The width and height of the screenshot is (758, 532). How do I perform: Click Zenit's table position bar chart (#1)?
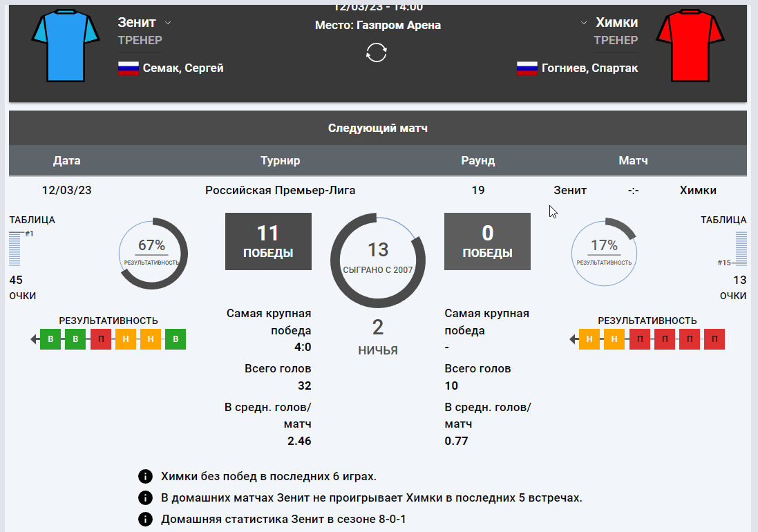click(x=16, y=249)
